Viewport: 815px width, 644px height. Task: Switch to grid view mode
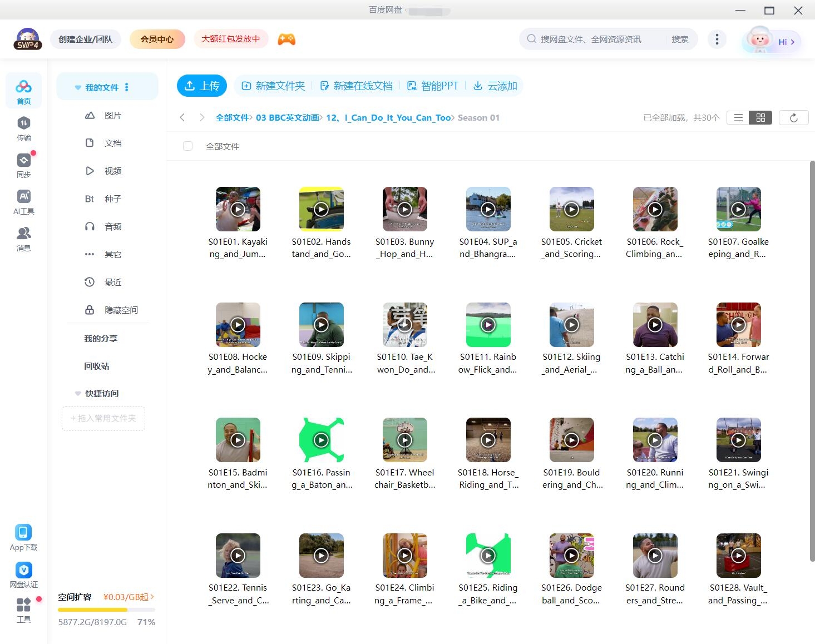pyautogui.click(x=761, y=117)
